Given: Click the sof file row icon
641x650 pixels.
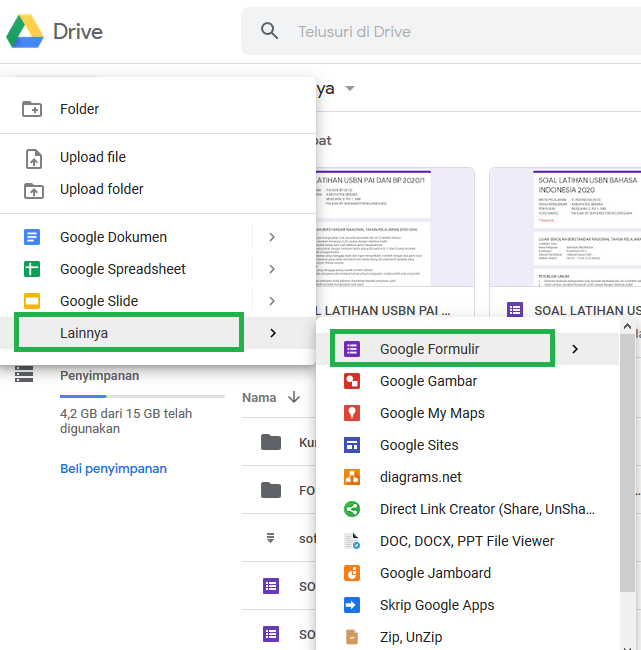Looking at the screenshot, I should click(x=270, y=538).
